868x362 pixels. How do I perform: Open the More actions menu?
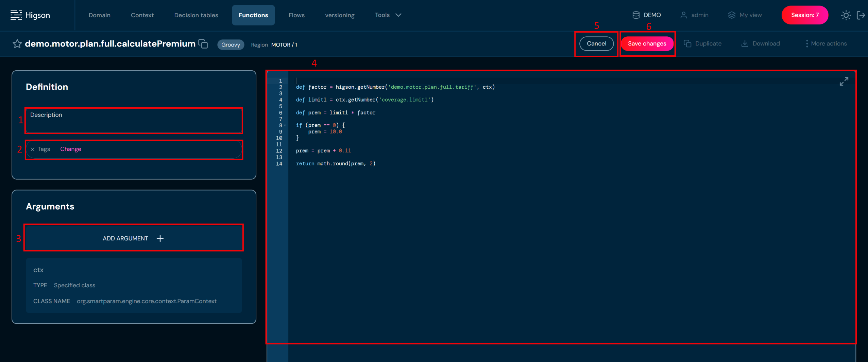(x=826, y=43)
